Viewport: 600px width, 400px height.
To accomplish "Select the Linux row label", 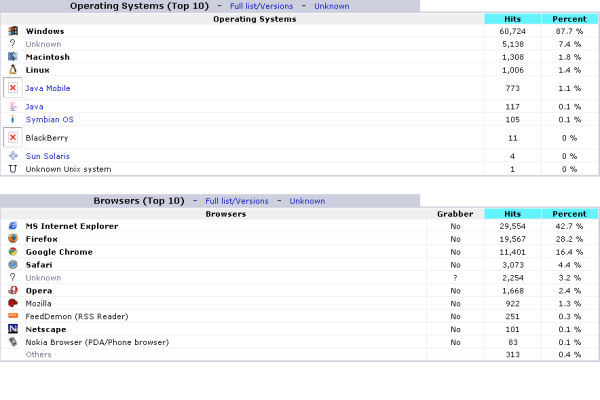I will tap(38, 70).
